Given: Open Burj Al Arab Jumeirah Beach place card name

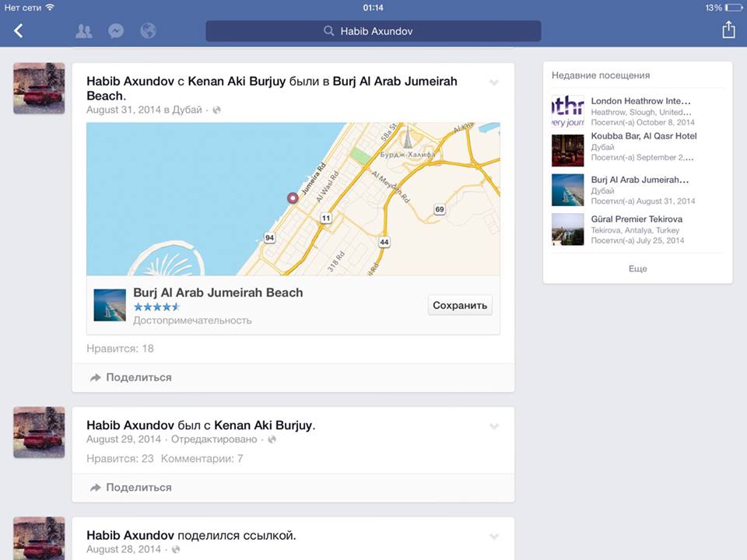Looking at the screenshot, I should click(218, 292).
